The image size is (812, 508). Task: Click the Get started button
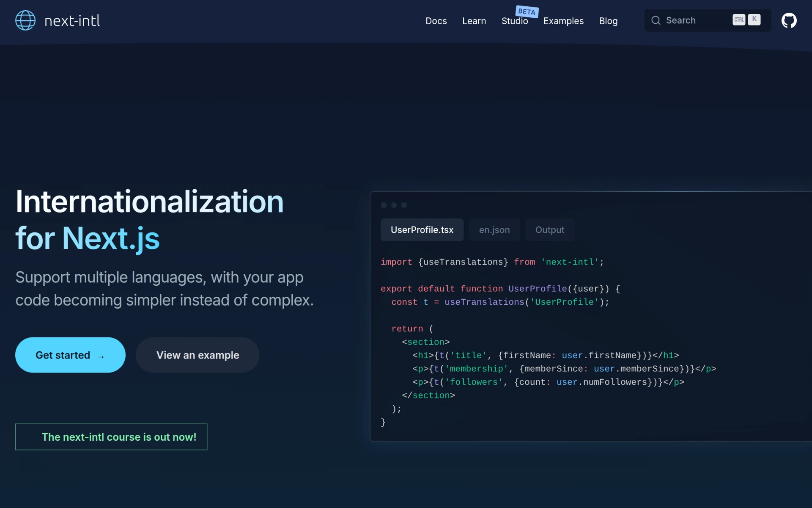point(70,355)
